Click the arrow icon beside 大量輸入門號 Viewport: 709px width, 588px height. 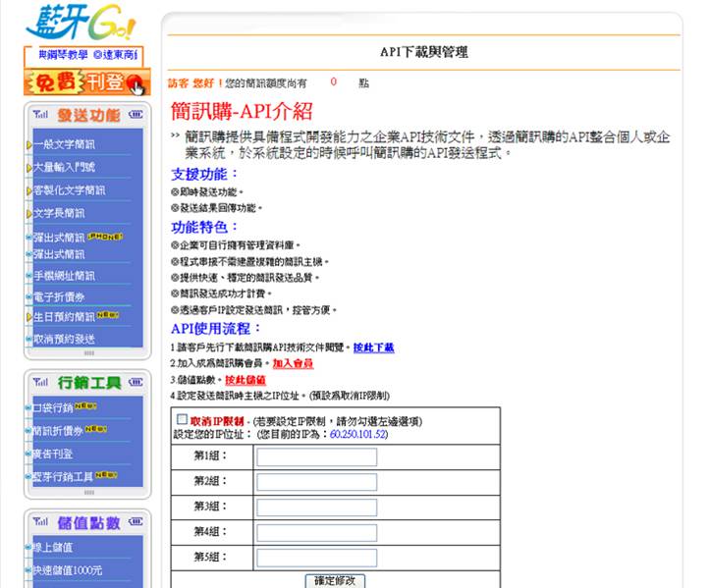click(x=29, y=168)
